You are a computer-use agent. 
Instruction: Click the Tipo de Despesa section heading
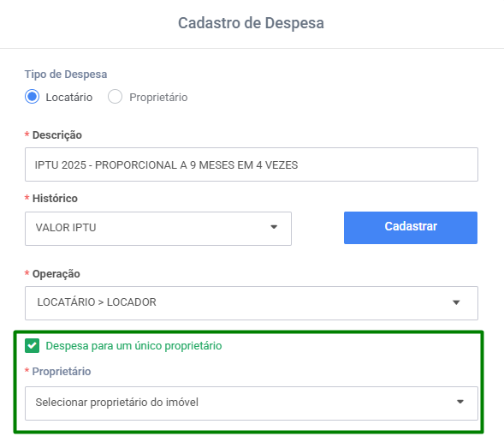coord(66,75)
